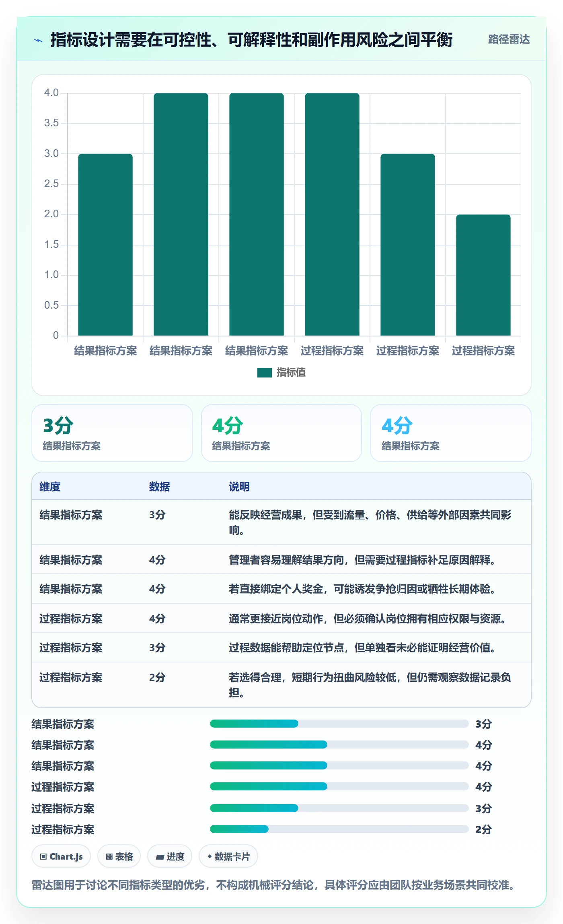Click the 3.5 y-axis label
The height and width of the screenshot is (924, 563).
point(51,123)
